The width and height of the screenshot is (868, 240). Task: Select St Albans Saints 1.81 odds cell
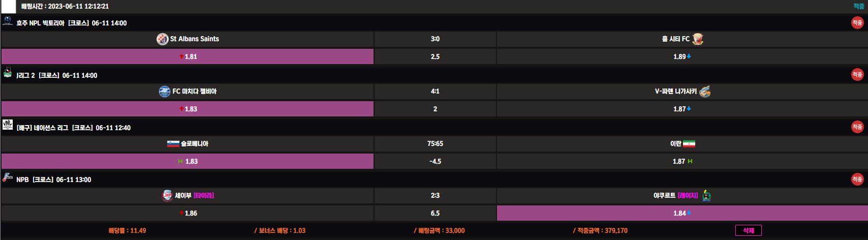(x=188, y=56)
